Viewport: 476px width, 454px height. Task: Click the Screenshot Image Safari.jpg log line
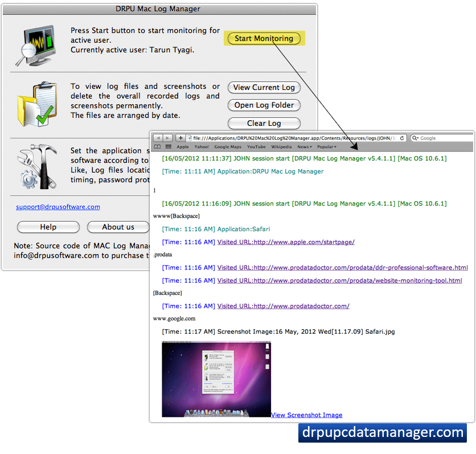[278, 332]
